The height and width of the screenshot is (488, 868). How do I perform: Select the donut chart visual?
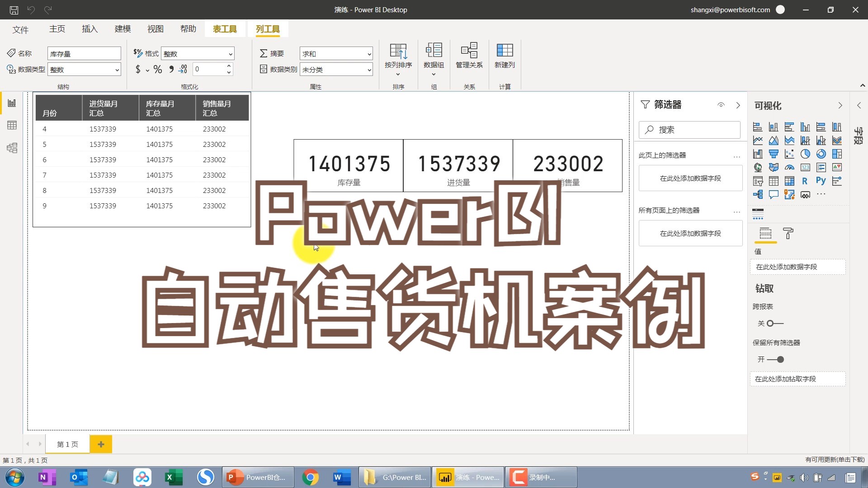click(821, 154)
